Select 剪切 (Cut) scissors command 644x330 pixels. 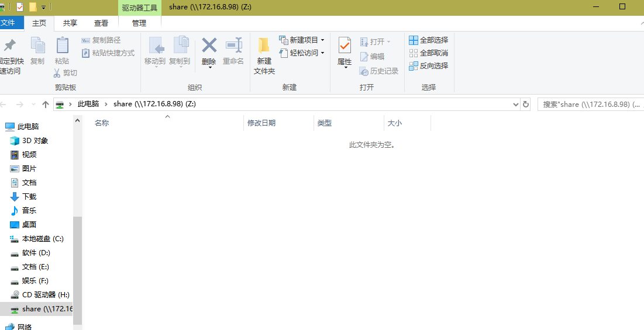tap(66, 73)
